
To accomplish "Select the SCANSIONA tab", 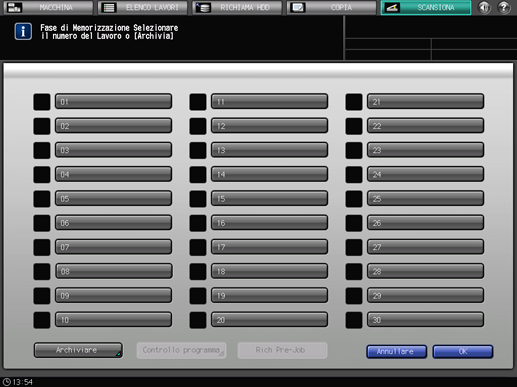I will pyautogui.click(x=426, y=7).
